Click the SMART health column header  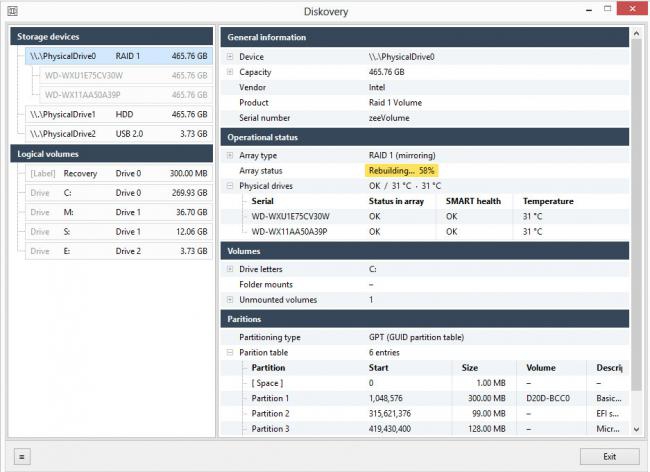(x=473, y=201)
